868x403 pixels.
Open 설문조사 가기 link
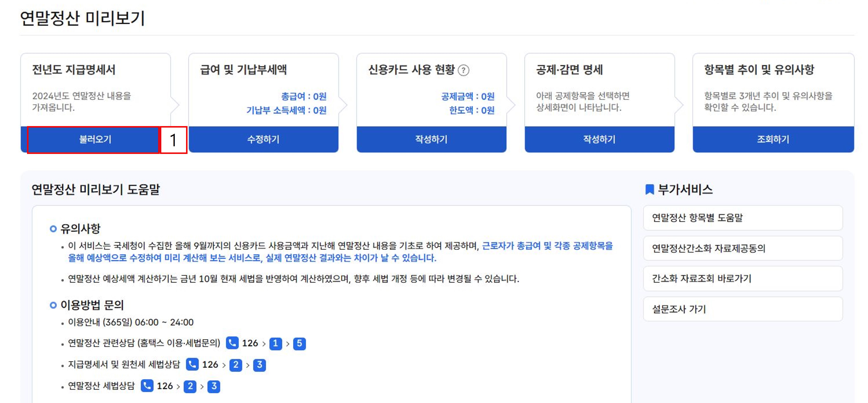pyautogui.click(x=743, y=309)
